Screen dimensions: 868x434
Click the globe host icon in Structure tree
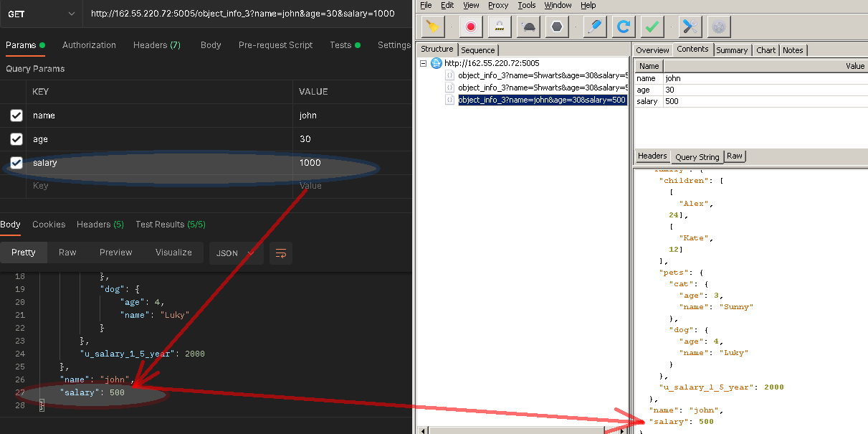click(x=437, y=63)
